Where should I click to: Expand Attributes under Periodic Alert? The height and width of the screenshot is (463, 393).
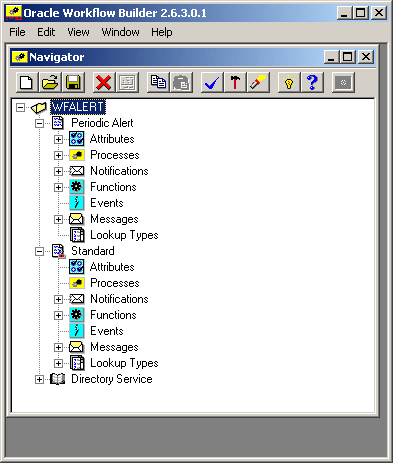58,139
